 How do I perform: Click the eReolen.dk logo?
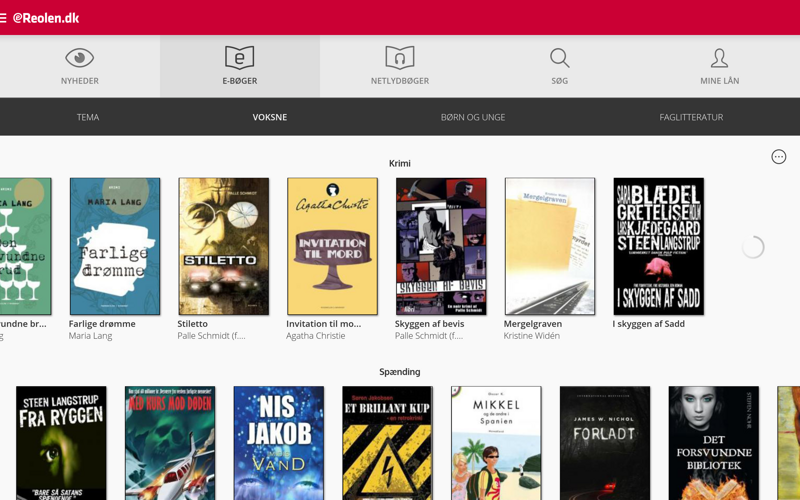(x=46, y=18)
